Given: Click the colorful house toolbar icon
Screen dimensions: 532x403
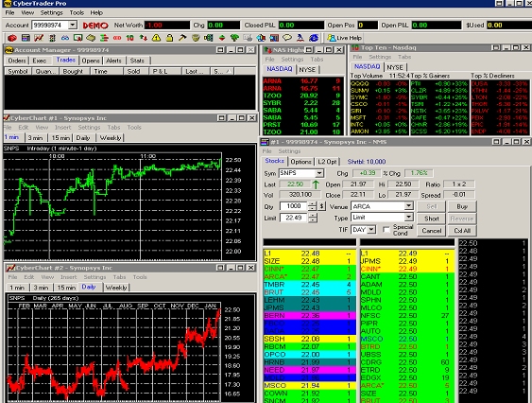Looking at the screenshot, I should [x=261, y=38].
